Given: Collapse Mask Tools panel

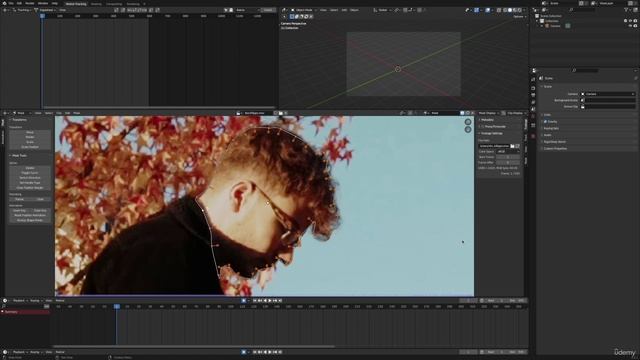Looking at the screenshot, I should click(18, 156).
